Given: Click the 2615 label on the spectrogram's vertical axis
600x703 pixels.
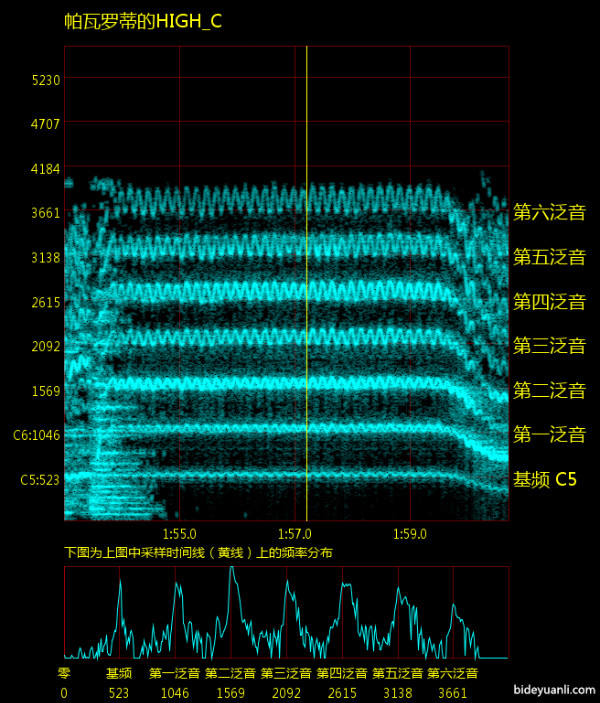Looking at the screenshot, I should coord(46,302).
